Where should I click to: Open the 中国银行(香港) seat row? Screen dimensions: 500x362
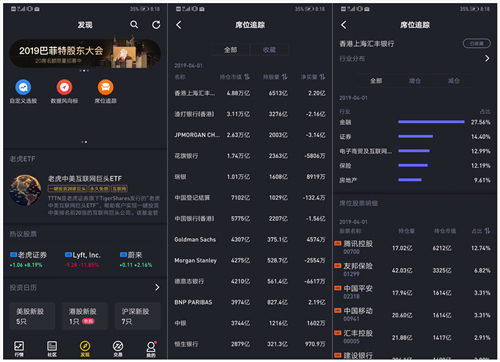250,219
